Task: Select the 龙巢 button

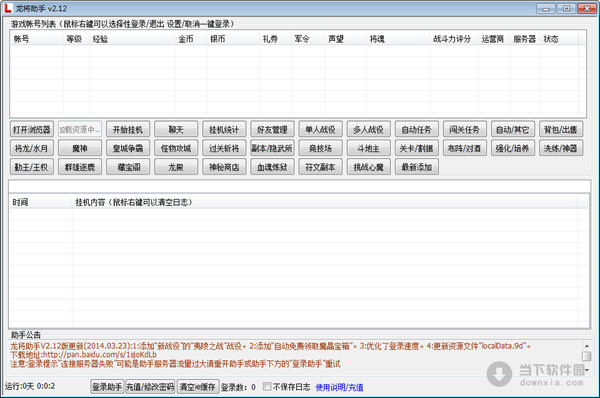Action: click(x=176, y=167)
